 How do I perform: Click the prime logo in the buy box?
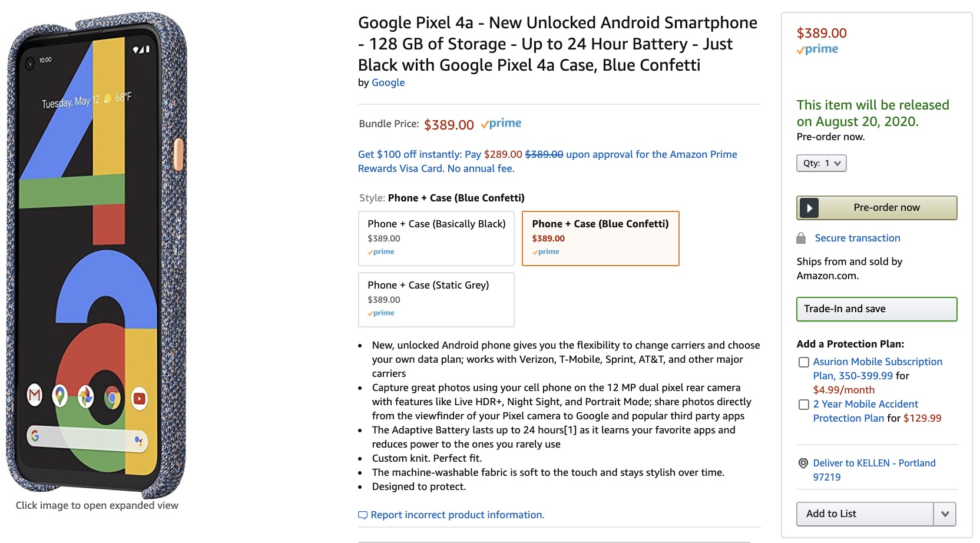point(817,49)
